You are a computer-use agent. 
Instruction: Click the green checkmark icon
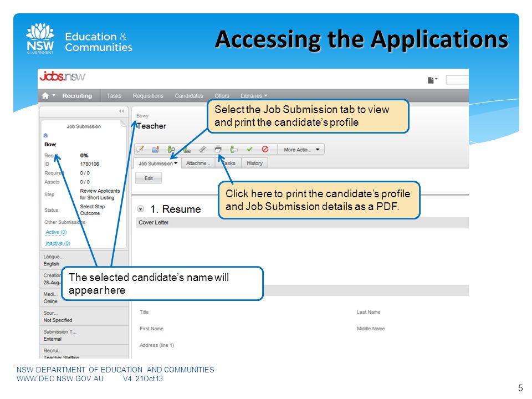(x=250, y=149)
